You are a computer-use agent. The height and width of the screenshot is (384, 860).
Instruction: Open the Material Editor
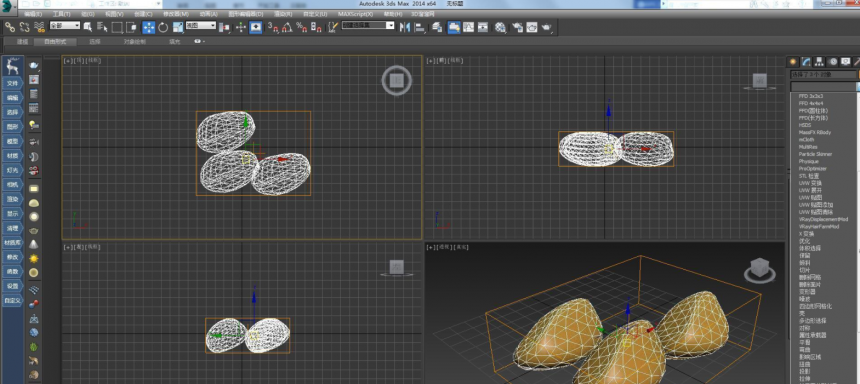(500, 27)
